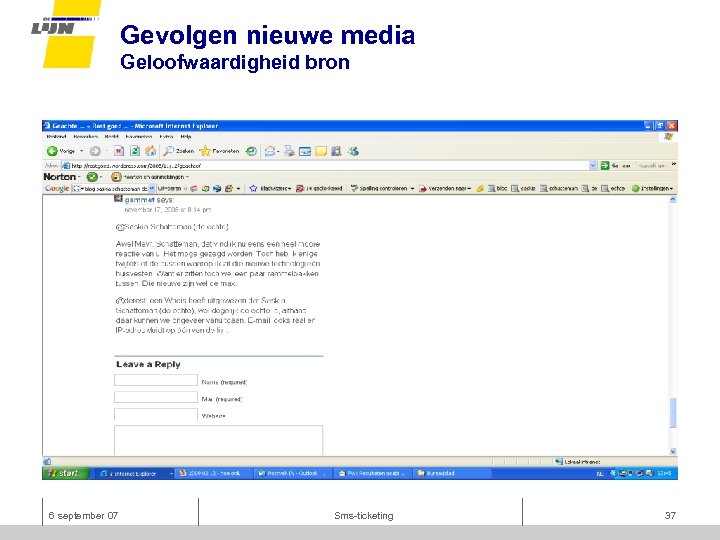Open the Bestand menu
Screen dimensions: 720x540
tap(56, 137)
